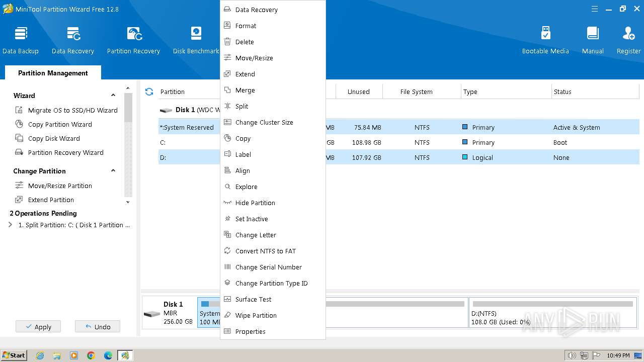Click the Surface Test icon in the menu

tap(227, 299)
